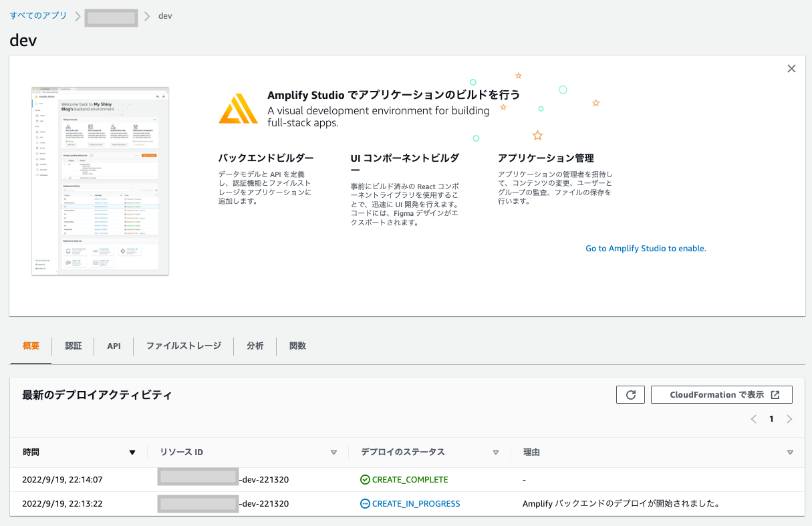Go to the previous page of deployments
812x526 pixels.
pyautogui.click(x=753, y=418)
